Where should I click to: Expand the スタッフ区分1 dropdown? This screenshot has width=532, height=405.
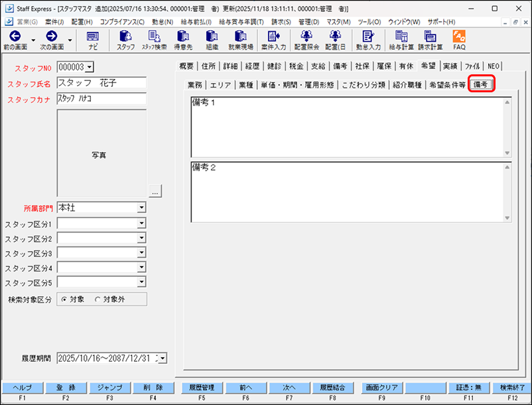coord(141,224)
